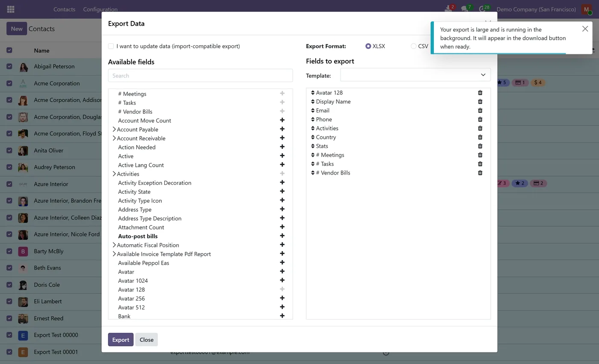Uncheck Abigail Peterson row checkbox

9,66
